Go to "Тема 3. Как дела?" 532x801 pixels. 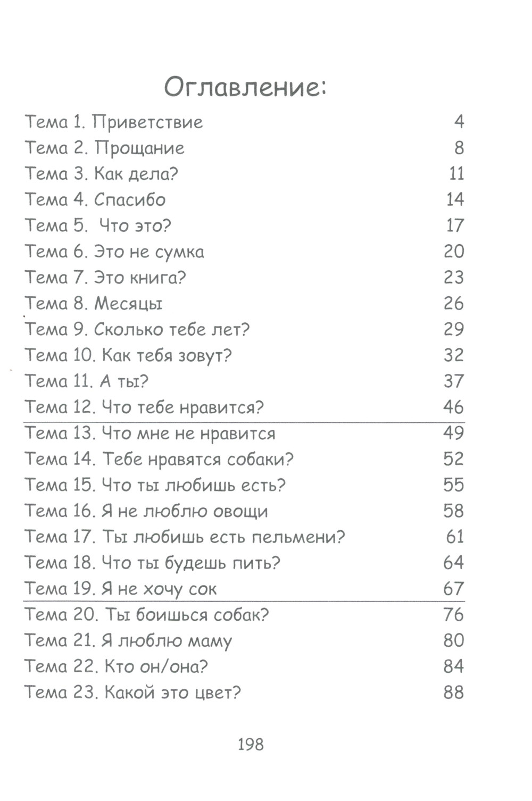tap(101, 174)
